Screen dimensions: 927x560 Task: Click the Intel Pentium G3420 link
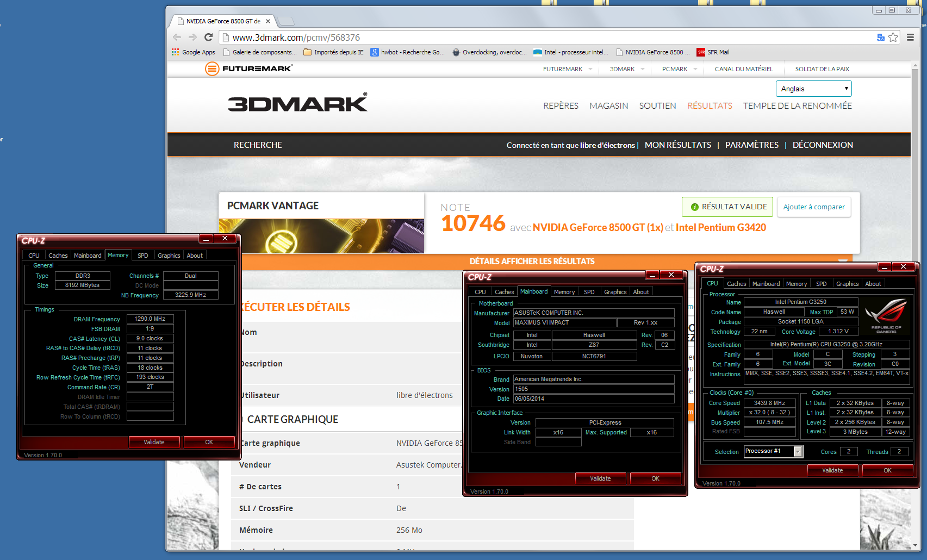tap(720, 227)
